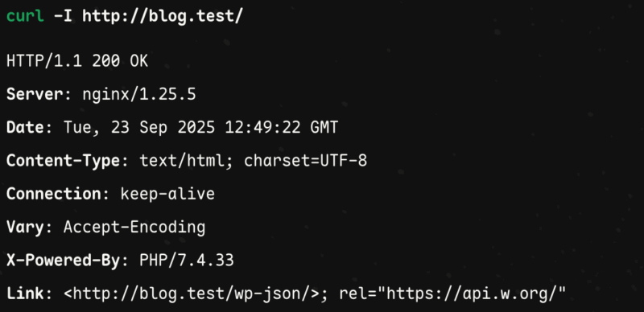Click the Vary header name
Viewport: 644px width, 312px height.
(x=25, y=228)
